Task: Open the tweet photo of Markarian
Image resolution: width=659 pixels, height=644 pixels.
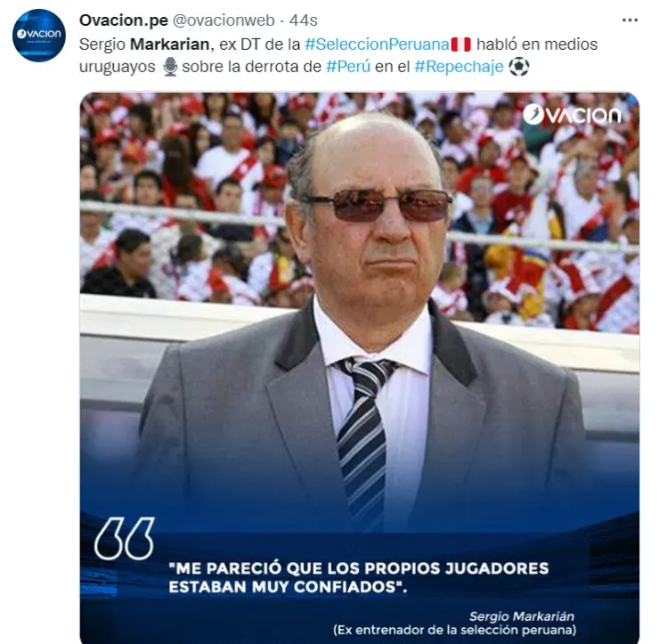Action: pyautogui.click(x=360, y=368)
